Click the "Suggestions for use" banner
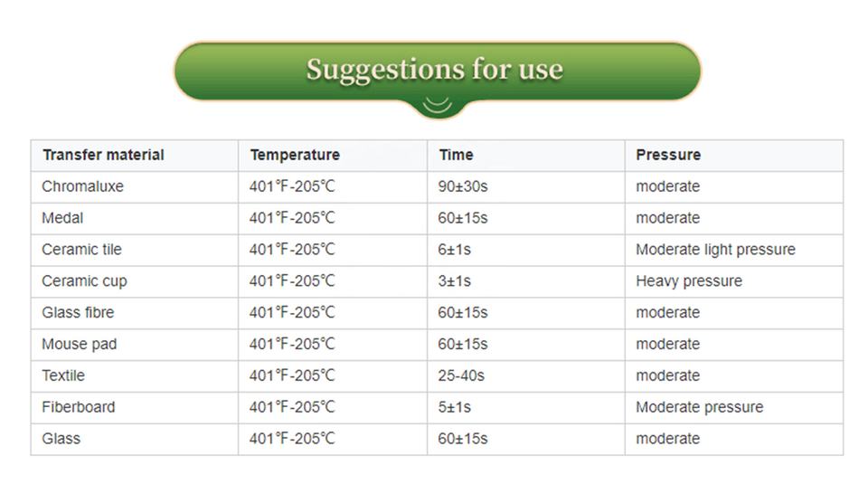Viewport: 868px width, 503px height. tap(435, 70)
